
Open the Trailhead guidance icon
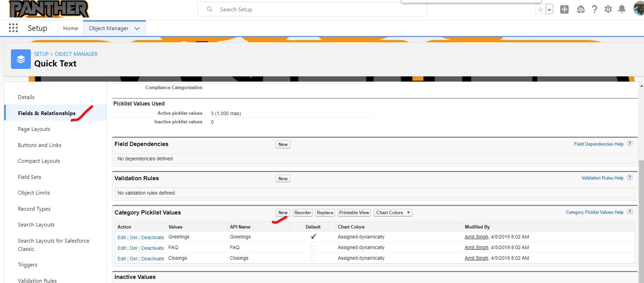pos(581,10)
